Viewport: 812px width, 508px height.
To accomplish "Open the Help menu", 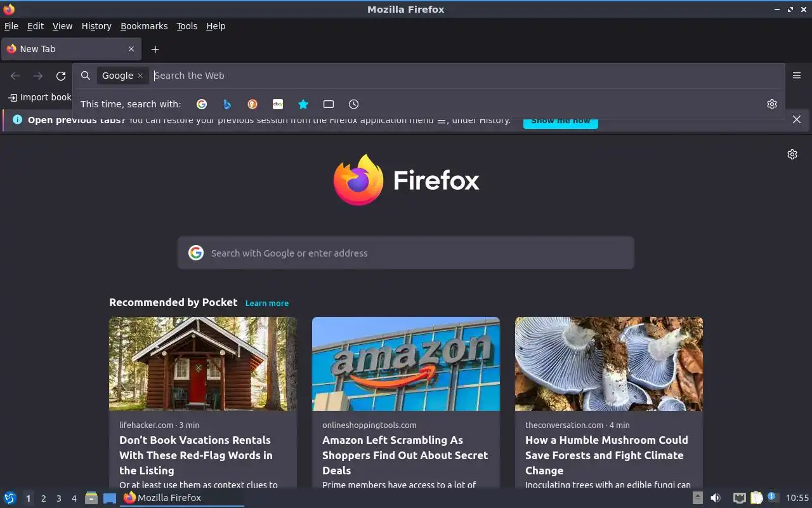I will (216, 26).
